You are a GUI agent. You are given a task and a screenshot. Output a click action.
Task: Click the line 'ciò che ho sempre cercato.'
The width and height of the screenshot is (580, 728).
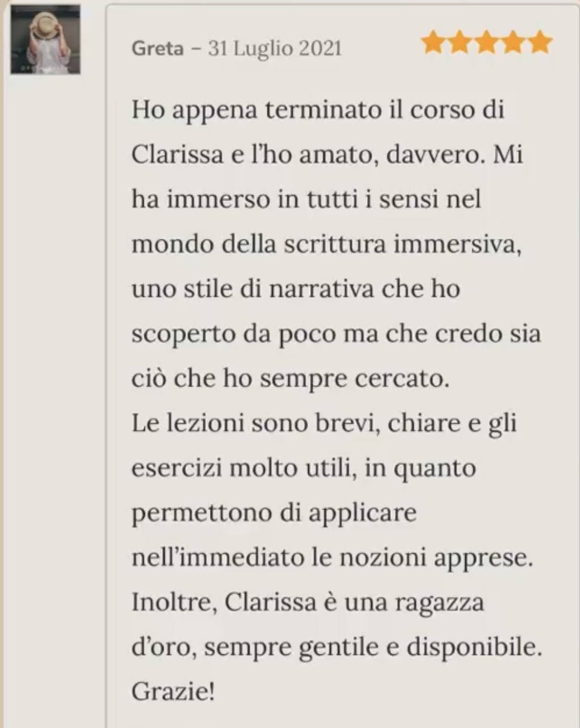(290, 379)
